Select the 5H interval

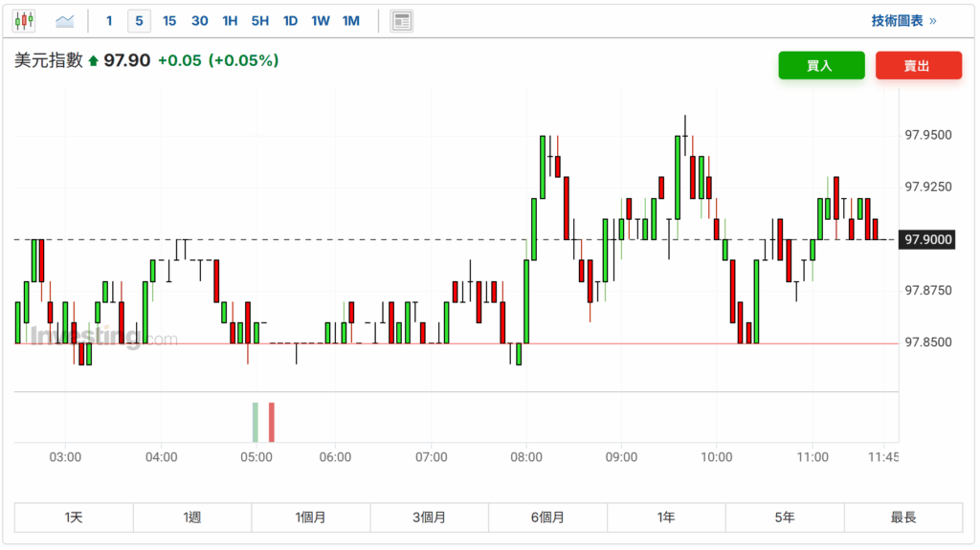click(260, 21)
